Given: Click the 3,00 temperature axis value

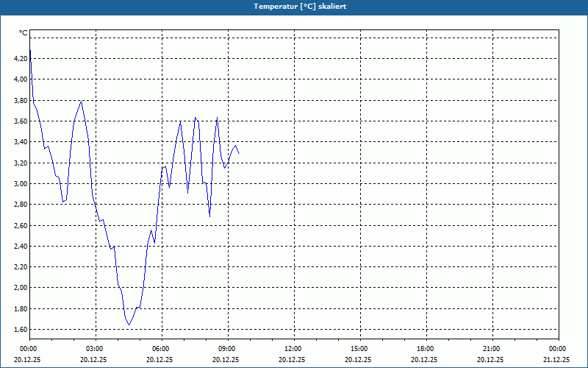Looking at the screenshot, I should [21, 183].
